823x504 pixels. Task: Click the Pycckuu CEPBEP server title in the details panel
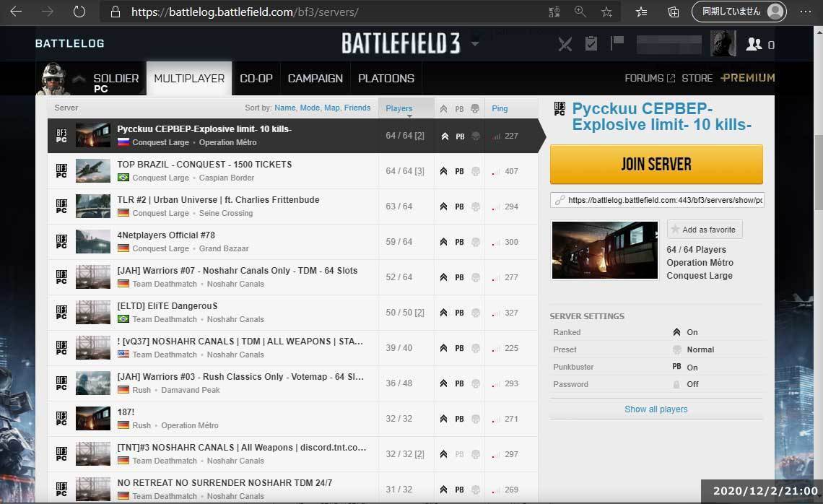(661, 116)
